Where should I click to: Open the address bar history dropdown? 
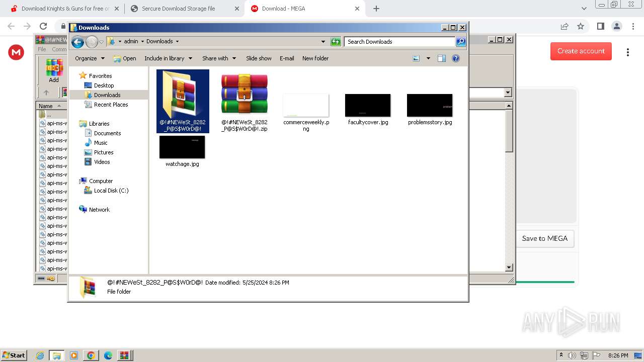pos(323,42)
